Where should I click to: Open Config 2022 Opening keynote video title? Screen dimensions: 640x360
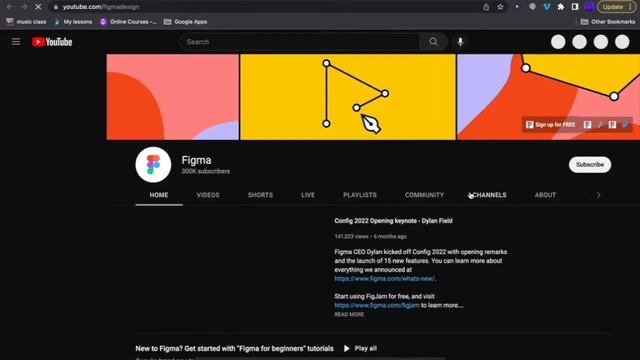393,221
